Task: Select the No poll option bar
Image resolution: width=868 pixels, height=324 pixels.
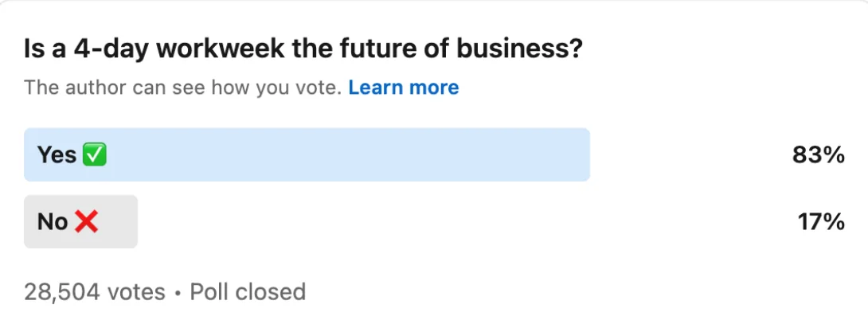Action: point(80,221)
